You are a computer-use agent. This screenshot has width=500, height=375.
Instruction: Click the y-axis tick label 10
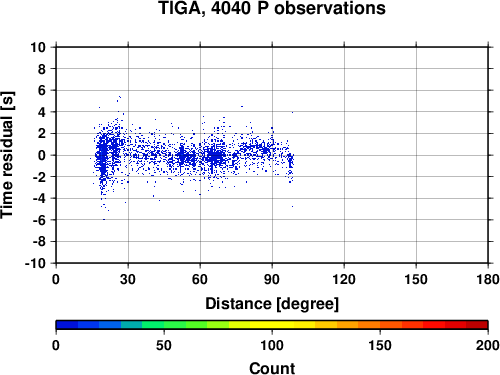[38, 47]
